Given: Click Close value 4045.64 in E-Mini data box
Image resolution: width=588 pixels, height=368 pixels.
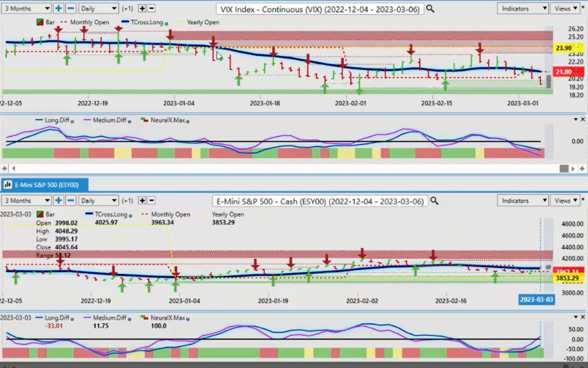Looking at the screenshot, I should (66, 247).
